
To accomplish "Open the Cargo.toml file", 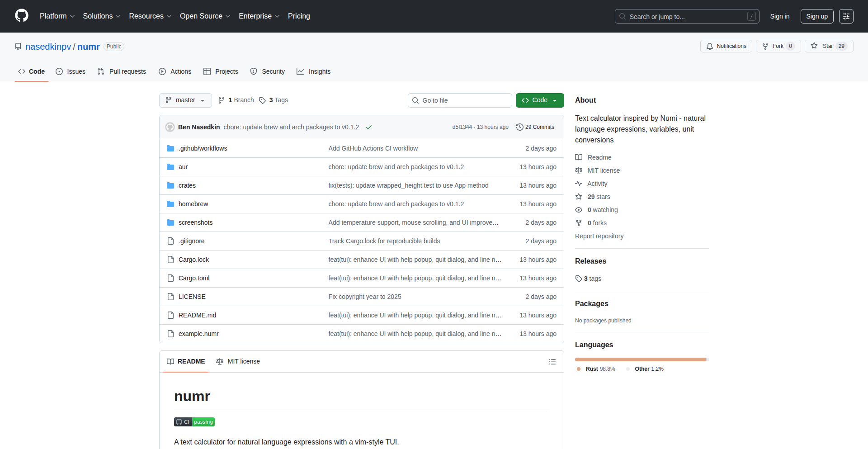I will coord(194,278).
